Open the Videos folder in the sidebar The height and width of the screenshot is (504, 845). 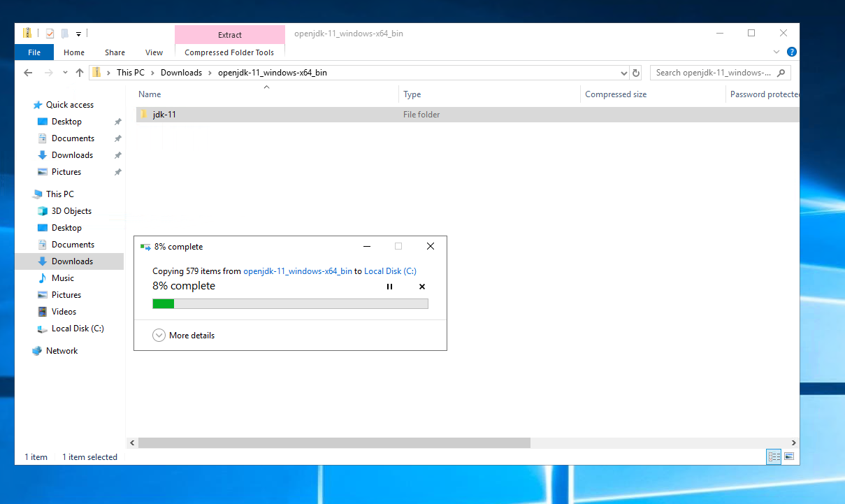(x=64, y=312)
